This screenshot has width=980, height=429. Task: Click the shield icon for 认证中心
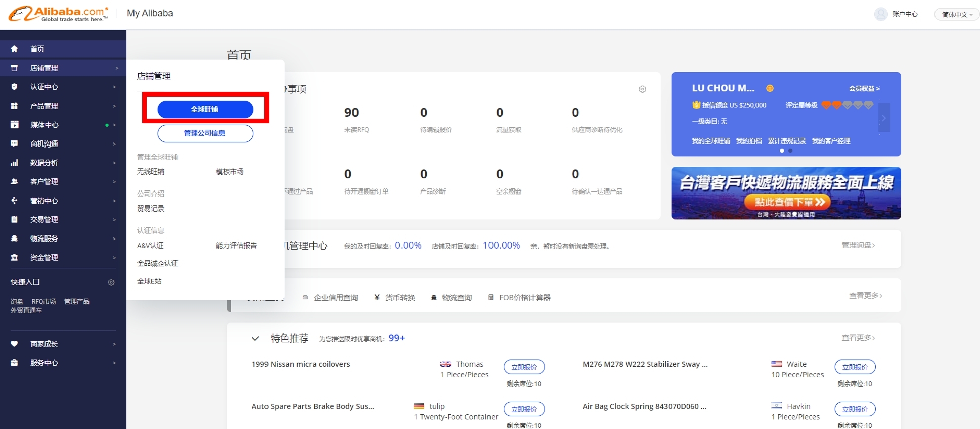[x=14, y=87]
